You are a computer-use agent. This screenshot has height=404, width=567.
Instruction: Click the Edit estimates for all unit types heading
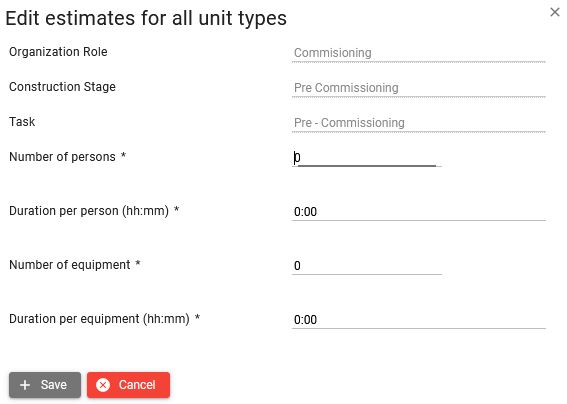(x=146, y=18)
